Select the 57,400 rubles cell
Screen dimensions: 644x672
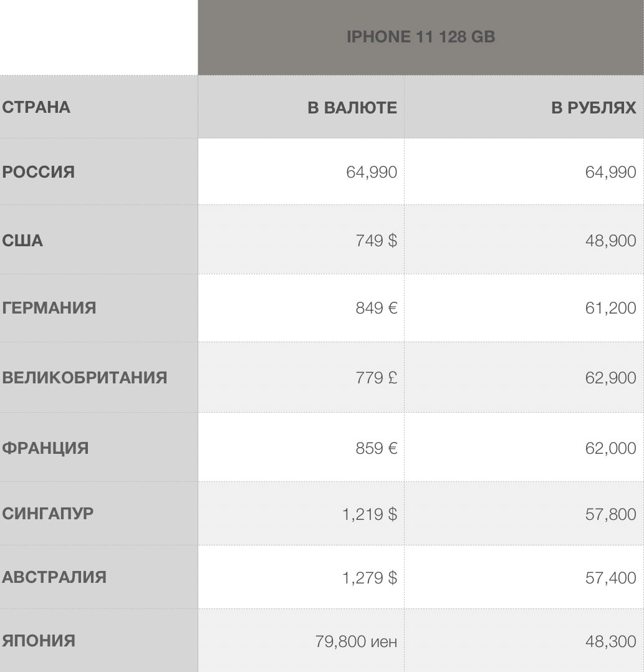click(x=610, y=578)
